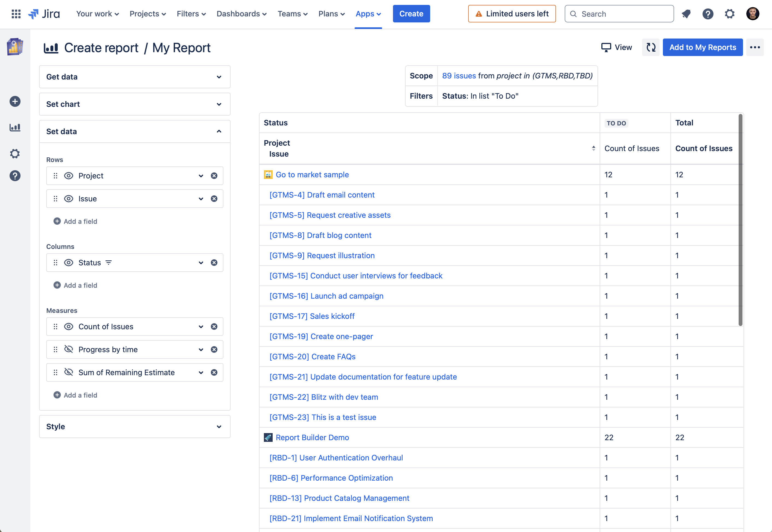Expand the Style section
Viewport: 772px width, 532px height.
click(x=135, y=427)
